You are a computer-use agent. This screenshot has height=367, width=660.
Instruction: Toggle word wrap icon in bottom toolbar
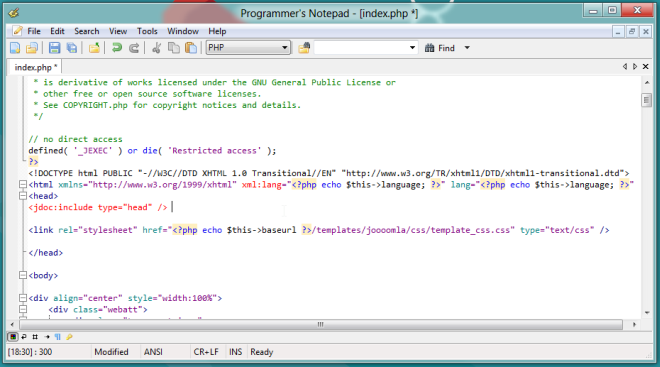tap(24, 337)
